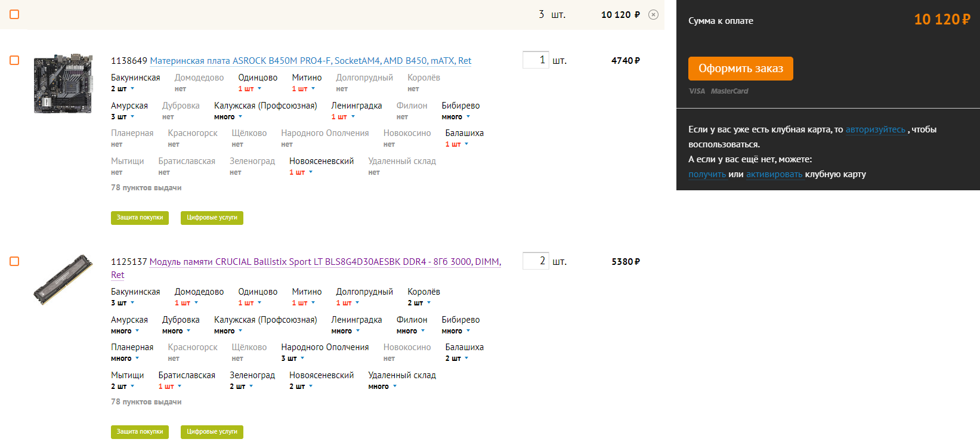Open the ASROCK B450M PRO4-F product link
Viewport: 980px width, 442px height.
310,61
